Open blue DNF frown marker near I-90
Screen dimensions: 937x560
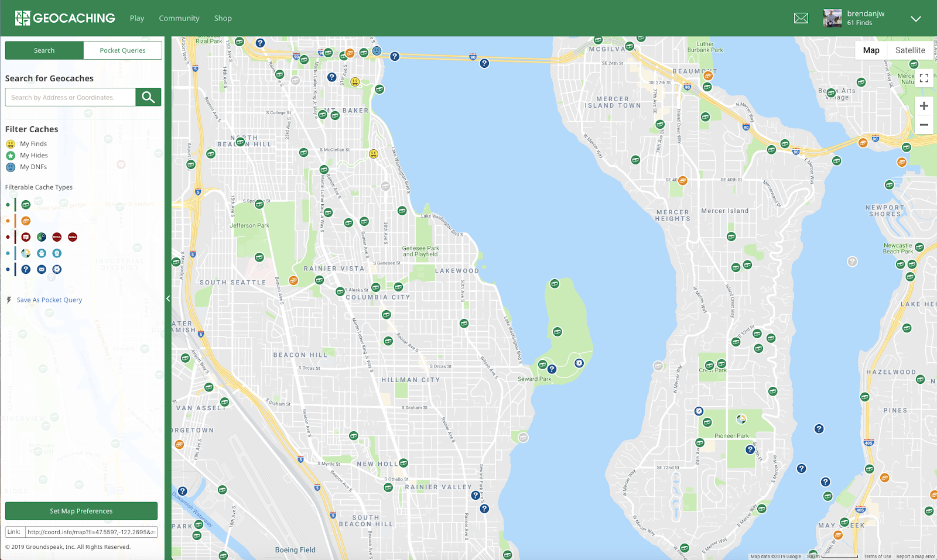[377, 51]
